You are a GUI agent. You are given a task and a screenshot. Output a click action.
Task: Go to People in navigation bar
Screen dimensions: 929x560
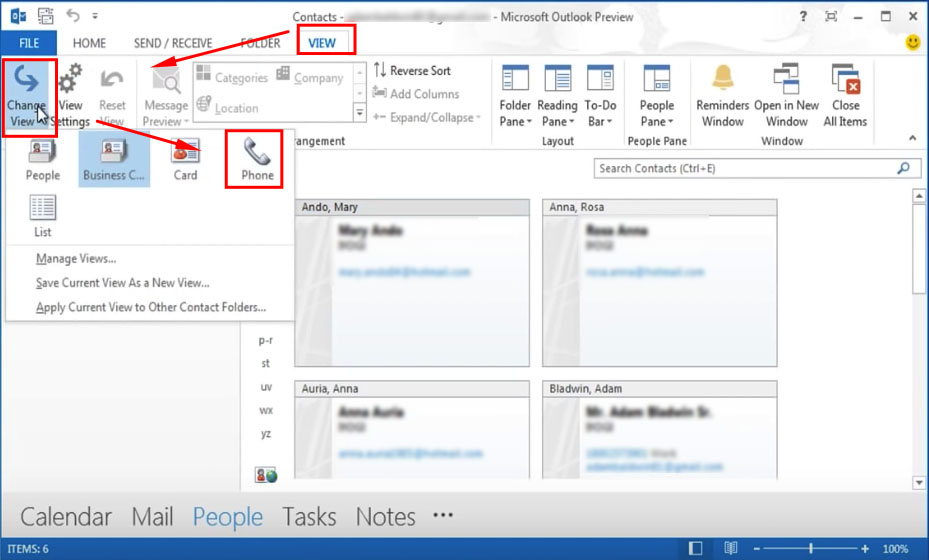pos(228,517)
